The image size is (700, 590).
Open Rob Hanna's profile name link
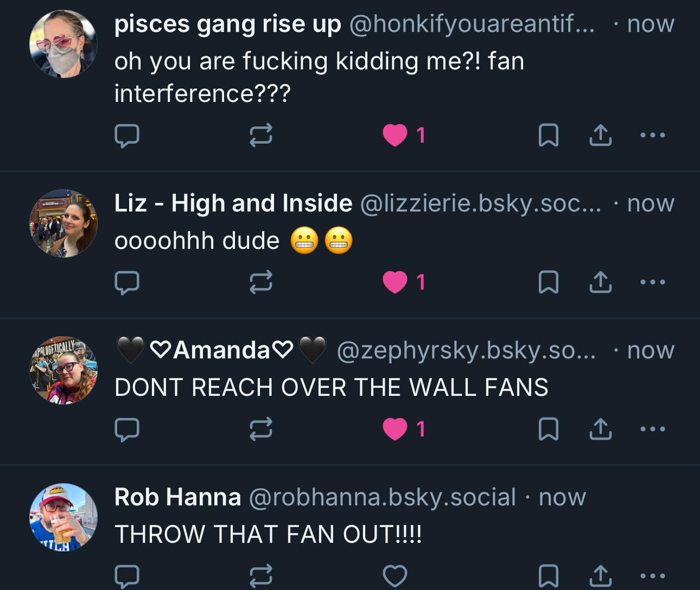177,497
